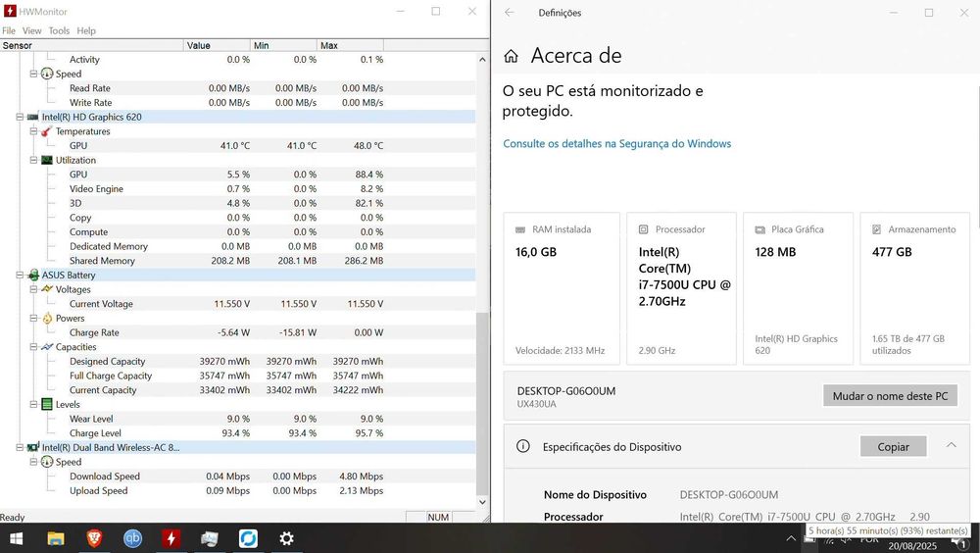Click the 20/08/2025 taskbar date

pos(911,546)
